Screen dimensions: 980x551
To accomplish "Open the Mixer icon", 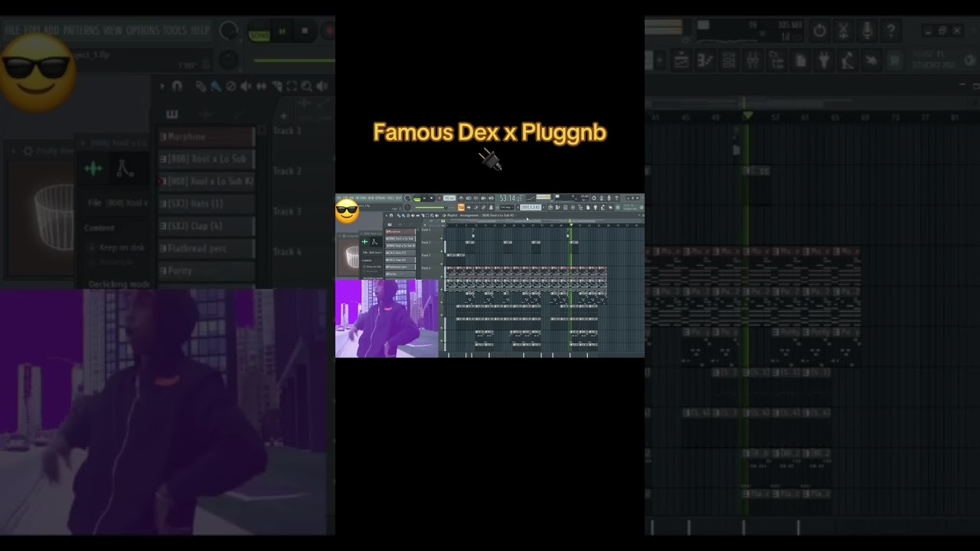I will 573,207.
